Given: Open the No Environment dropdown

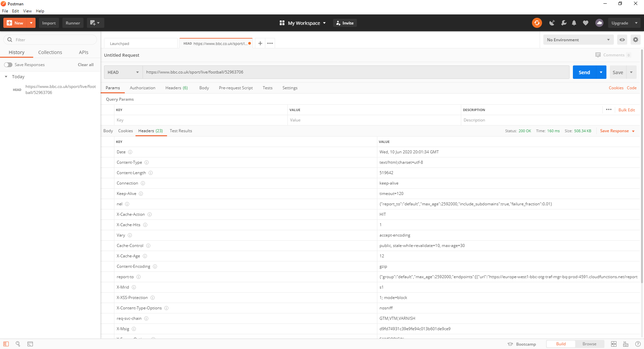Looking at the screenshot, I should tap(579, 40).
